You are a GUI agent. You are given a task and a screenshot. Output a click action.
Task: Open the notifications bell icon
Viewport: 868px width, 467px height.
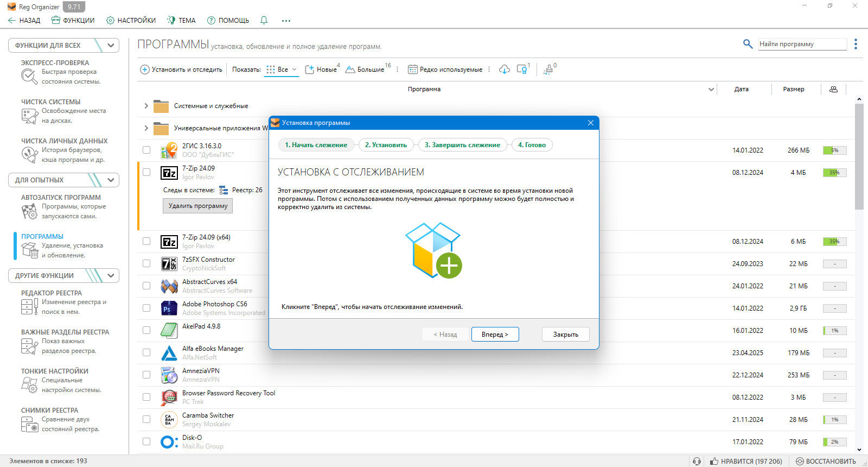coord(264,20)
